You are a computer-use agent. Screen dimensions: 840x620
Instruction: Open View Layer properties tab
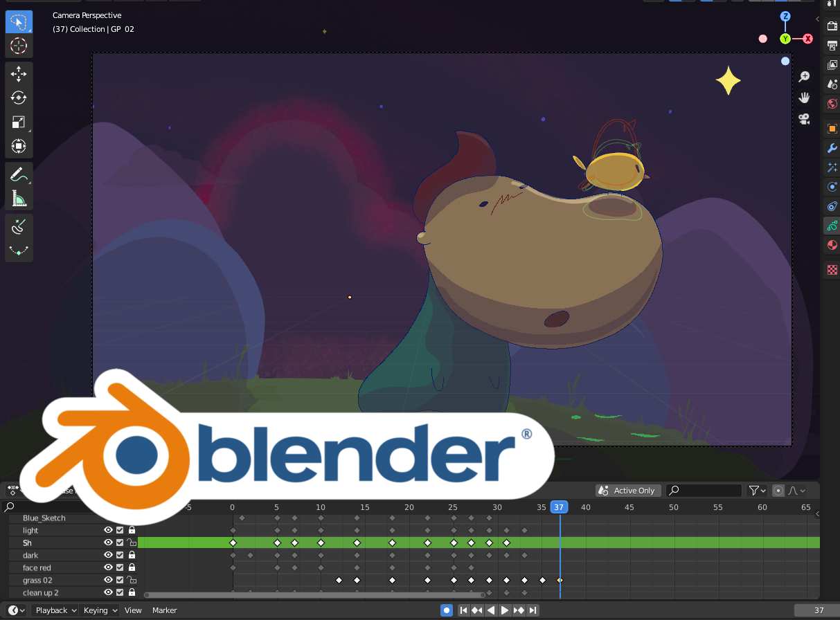832,65
